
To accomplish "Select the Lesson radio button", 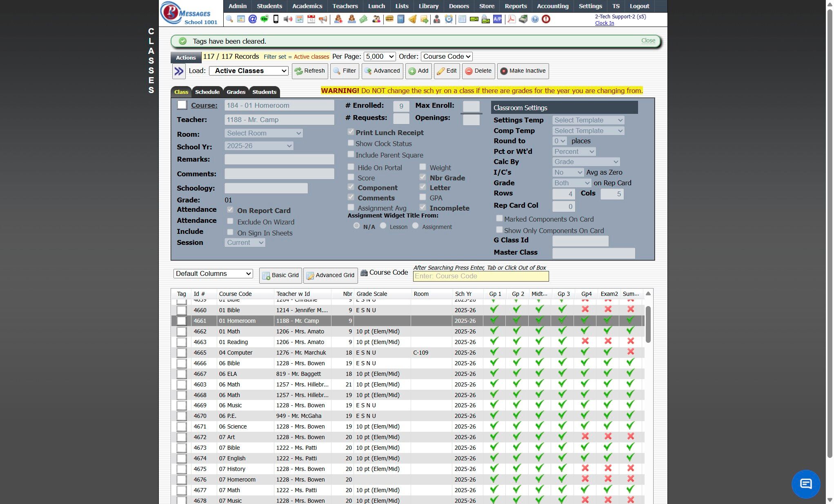I will (383, 226).
